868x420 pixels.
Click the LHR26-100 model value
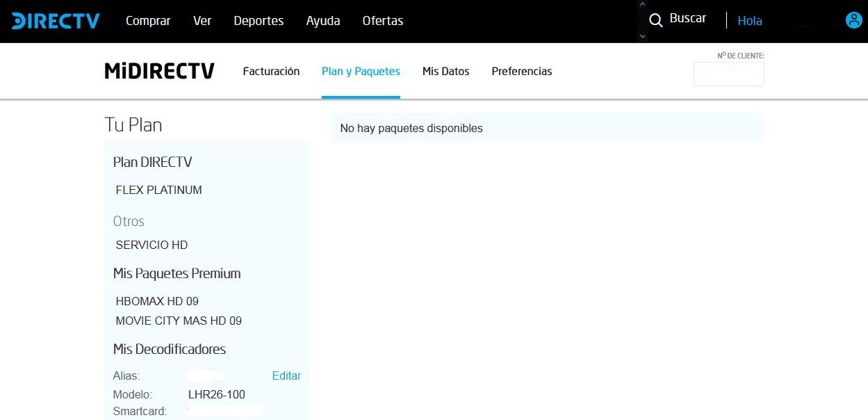click(x=217, y=394)
